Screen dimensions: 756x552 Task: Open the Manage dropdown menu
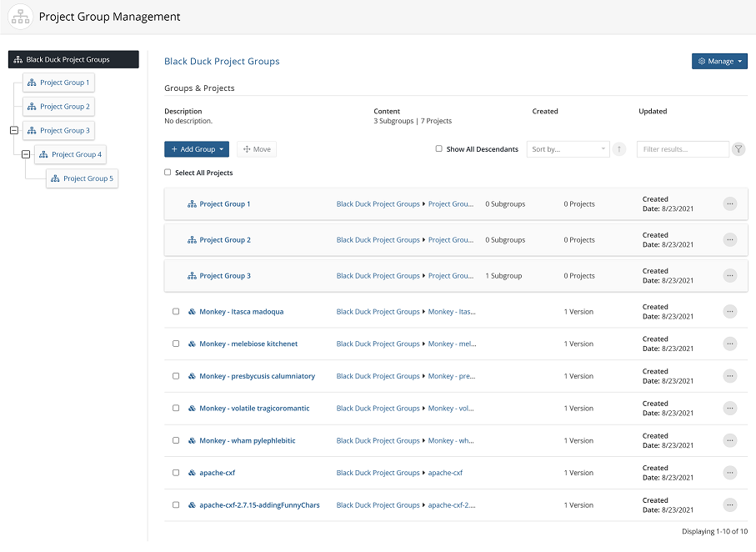[x=719, y=61]
